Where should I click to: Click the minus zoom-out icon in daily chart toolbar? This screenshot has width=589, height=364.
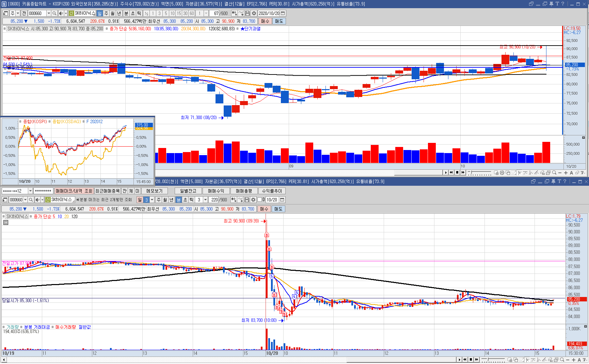coord(560,173)
